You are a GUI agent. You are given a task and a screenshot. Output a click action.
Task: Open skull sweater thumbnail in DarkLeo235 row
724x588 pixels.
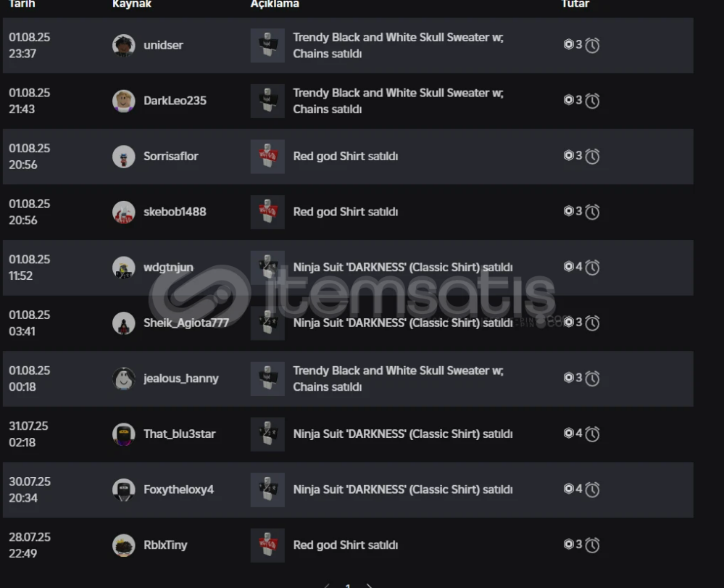pos(268,101)
